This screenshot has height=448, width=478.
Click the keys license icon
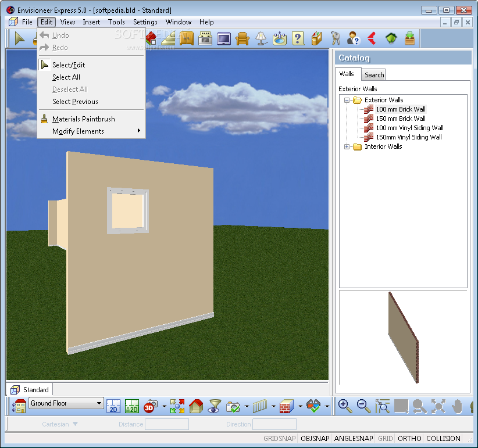tap(336, 39)
